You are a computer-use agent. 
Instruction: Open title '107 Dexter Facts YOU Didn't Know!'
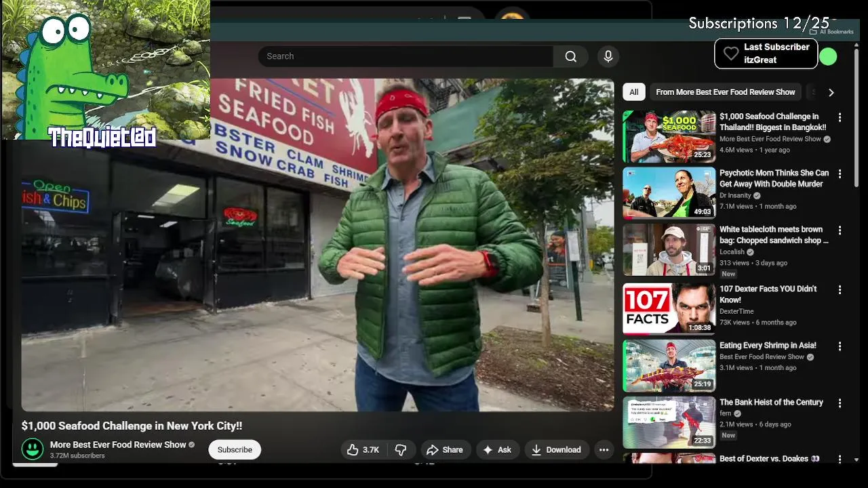(x=768, y=294)
